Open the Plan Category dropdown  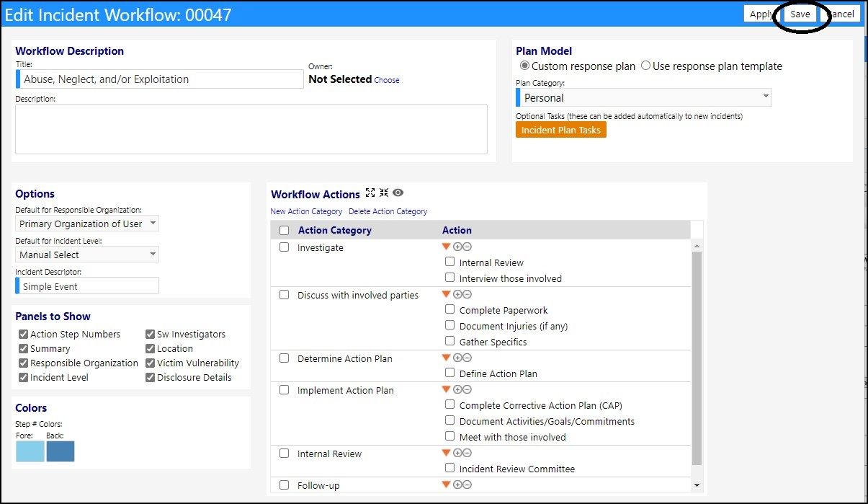tap(645, 97)
